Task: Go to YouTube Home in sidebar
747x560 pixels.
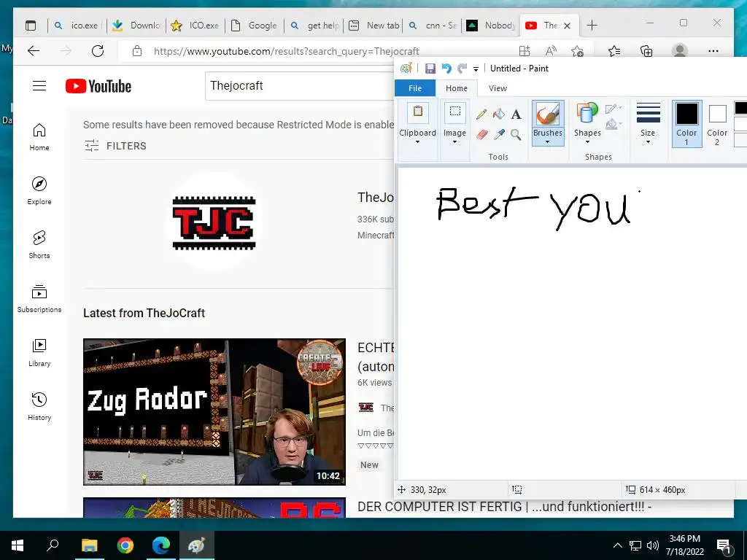Action: (x=39, y=137)
